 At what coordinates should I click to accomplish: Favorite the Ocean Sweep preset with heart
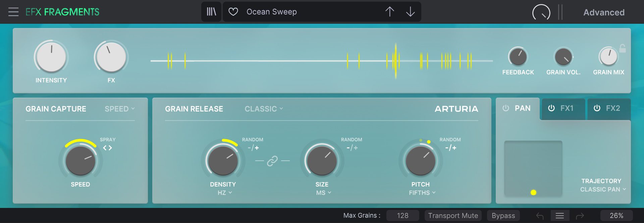pos(233,12)
